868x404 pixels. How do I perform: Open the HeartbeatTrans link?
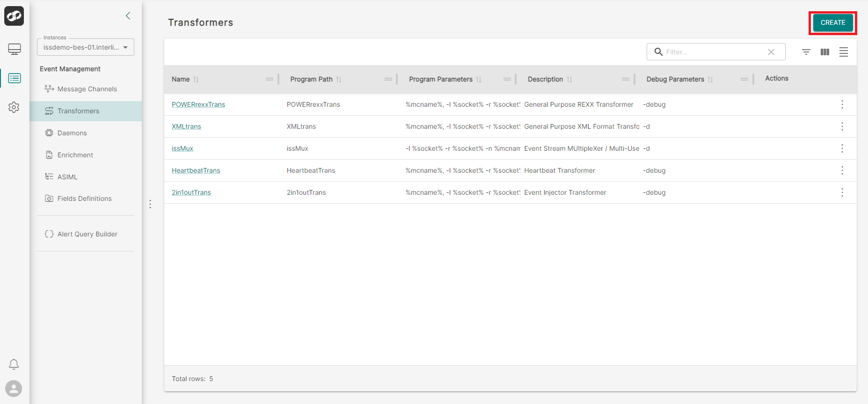(196, 170)
